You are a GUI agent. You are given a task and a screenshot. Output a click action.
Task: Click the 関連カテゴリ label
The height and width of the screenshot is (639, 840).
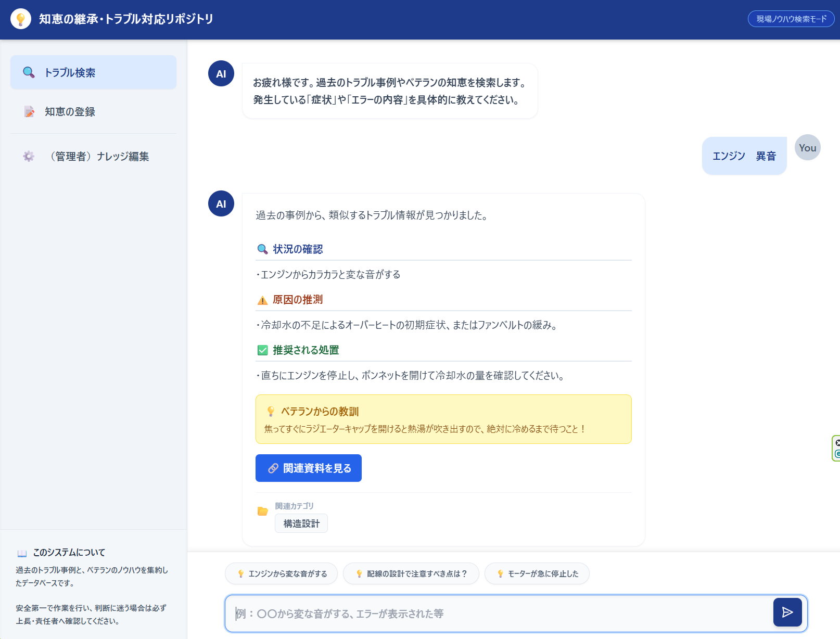coord(294,506)
